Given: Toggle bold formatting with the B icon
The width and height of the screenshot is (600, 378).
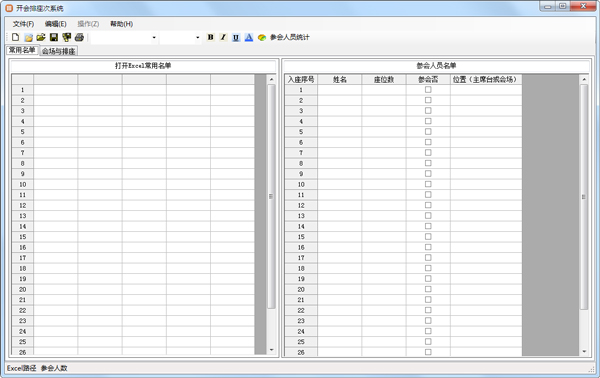Looking at the screenshot, I should click(210, 37).
